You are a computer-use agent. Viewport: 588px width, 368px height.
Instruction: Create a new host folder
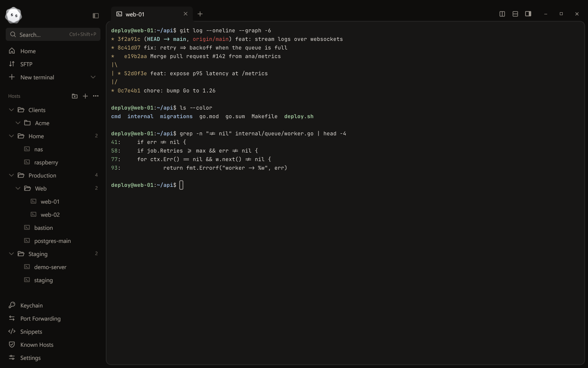click(74, 96)
